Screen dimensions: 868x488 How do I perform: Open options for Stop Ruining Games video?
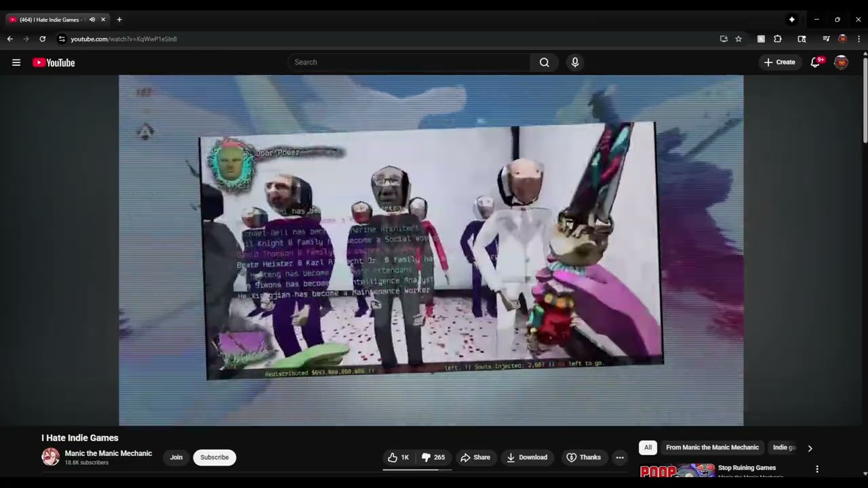click(x=817, y=469)
